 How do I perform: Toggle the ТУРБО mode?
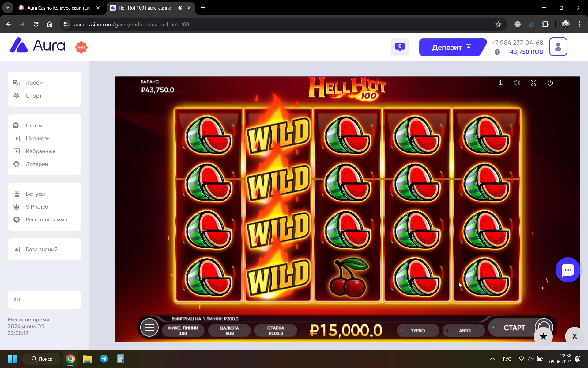pos(418,331)
